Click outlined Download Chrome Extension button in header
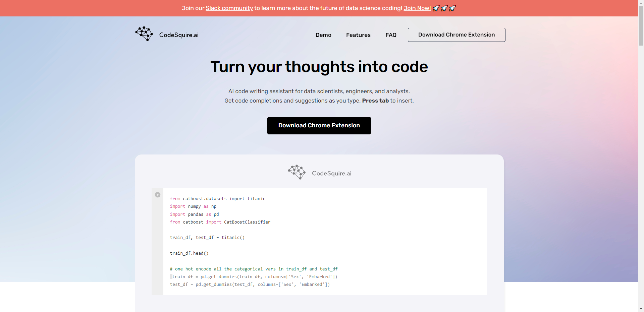Viewport: 644px width, 312px height. pyautogui.click(x=457, y=35)
